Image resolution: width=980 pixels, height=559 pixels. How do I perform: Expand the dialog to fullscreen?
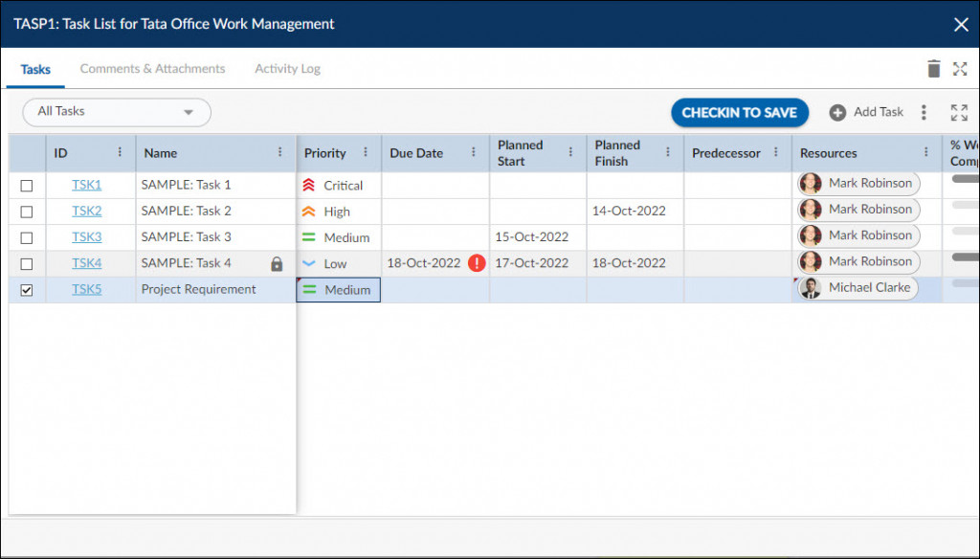(x=961, y=68)
